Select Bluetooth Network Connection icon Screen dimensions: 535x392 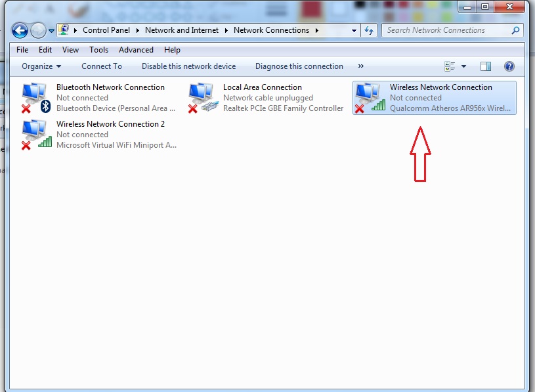pos(36,98)
